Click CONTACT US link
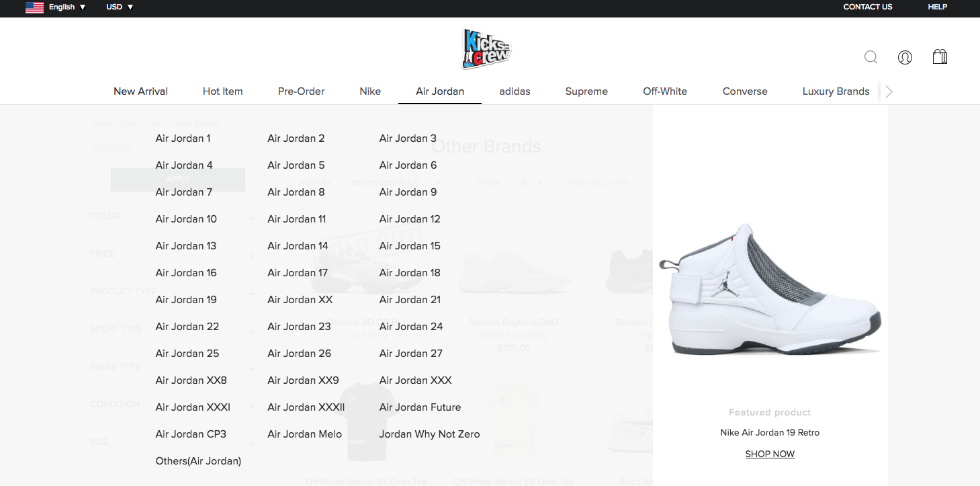Viewport: 980px width, 486px height. click(868, 7)
